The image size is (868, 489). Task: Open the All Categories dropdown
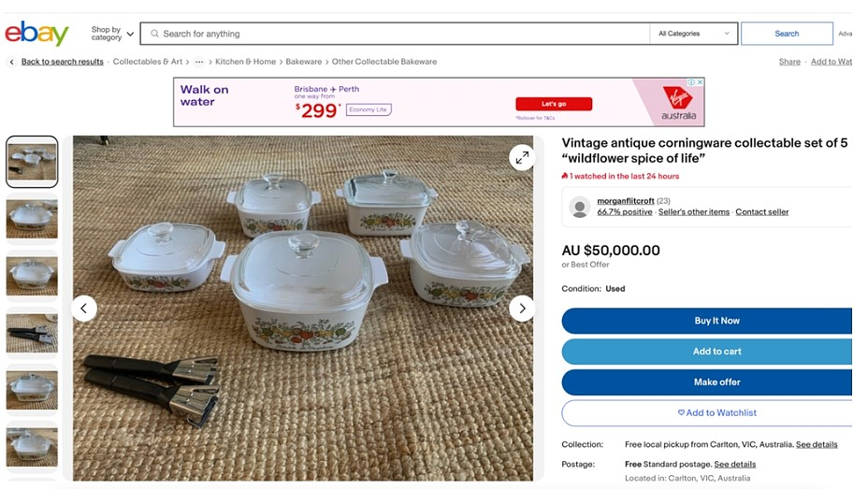[x=693, y=34]
